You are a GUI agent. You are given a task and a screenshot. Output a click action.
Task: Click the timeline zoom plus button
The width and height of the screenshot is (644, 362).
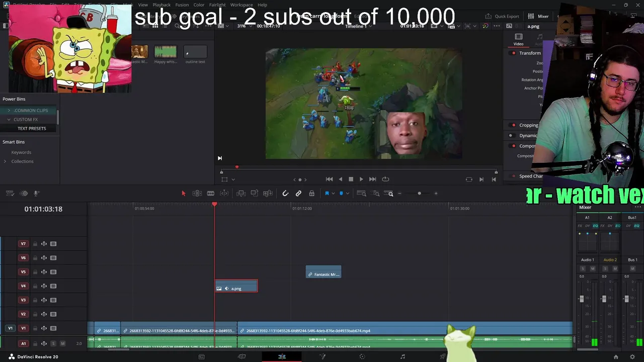coord(436,194)
